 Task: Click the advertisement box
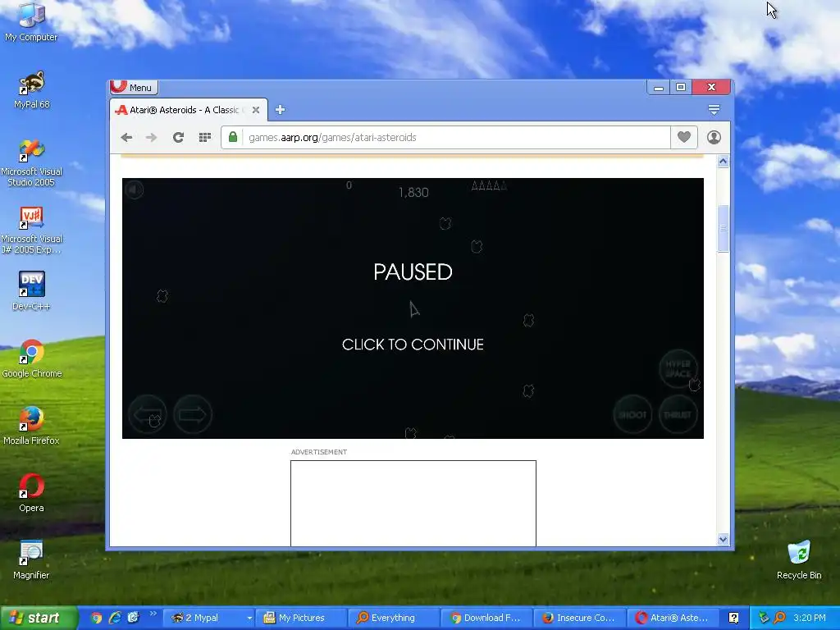click(413, 503)
